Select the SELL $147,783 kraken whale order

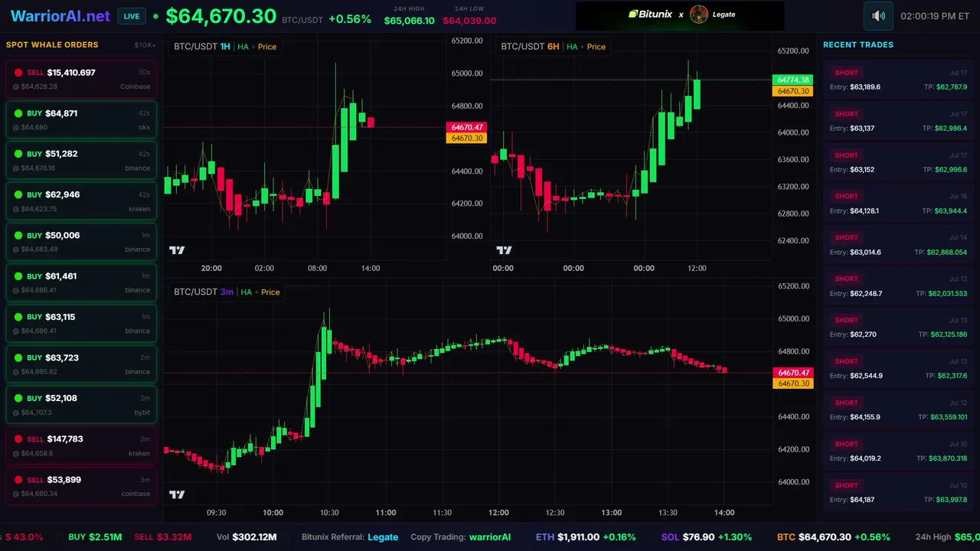[81, 445]
